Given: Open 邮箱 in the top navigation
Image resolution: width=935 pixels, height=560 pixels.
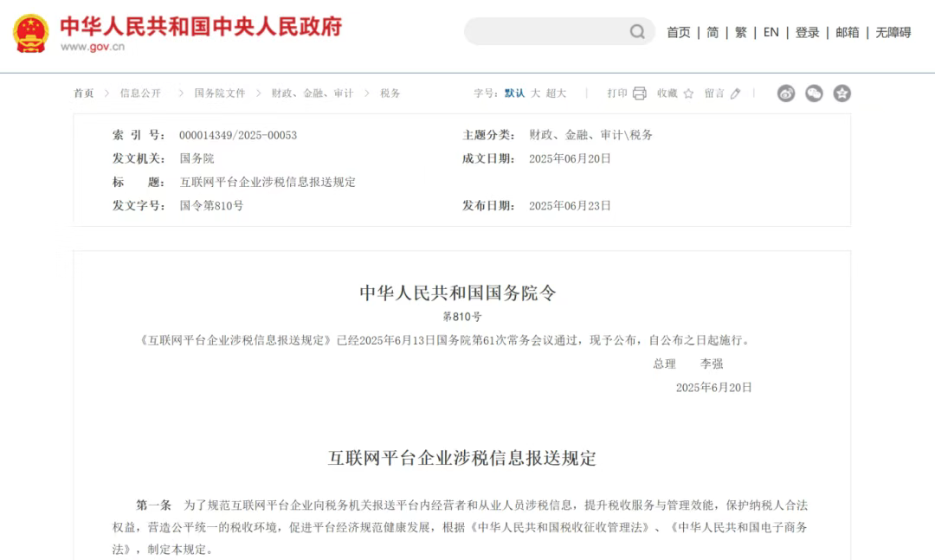Looking at the screenshot, I should [x=848, y=32].
